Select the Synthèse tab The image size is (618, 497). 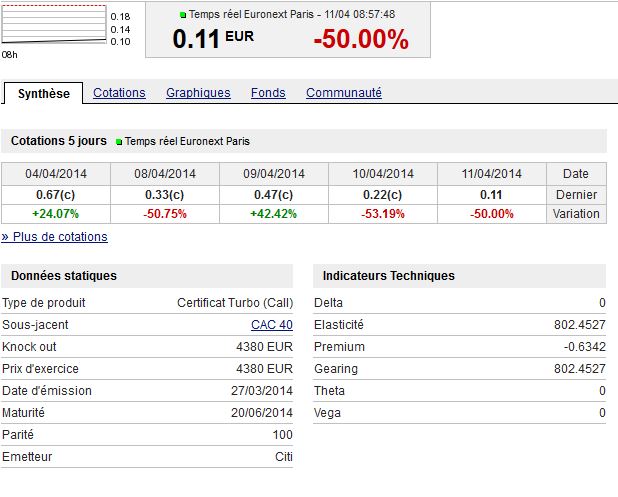[44, 93]
